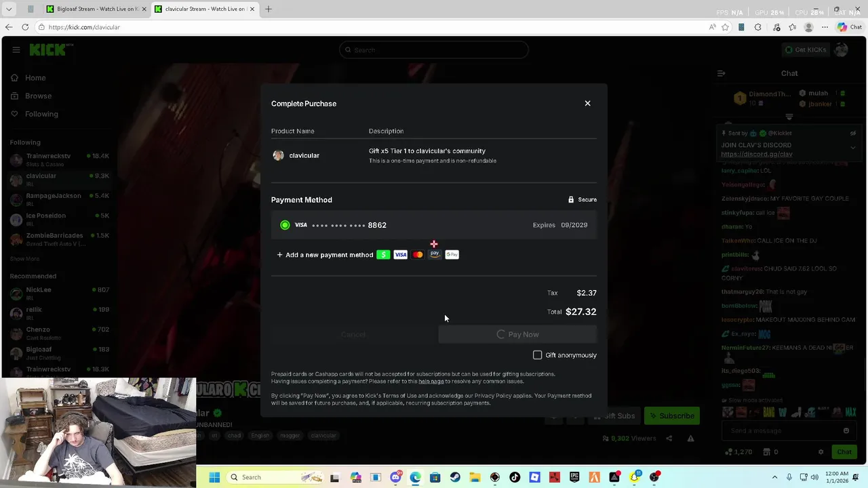Open RampageJackson channel in sidebar

(x=60, y=199)
